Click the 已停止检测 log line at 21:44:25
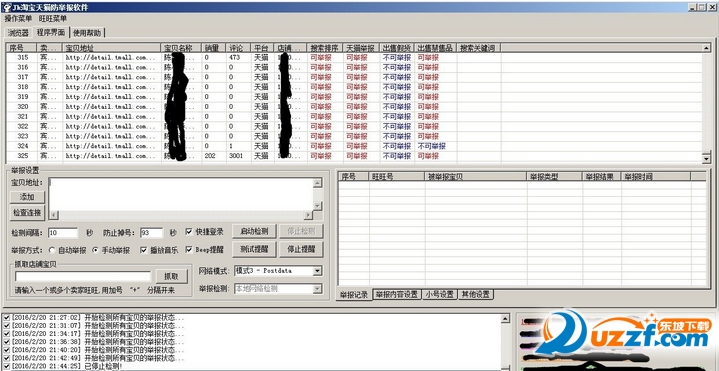Viewport: 719px width, 371px height. pos(67,366)
